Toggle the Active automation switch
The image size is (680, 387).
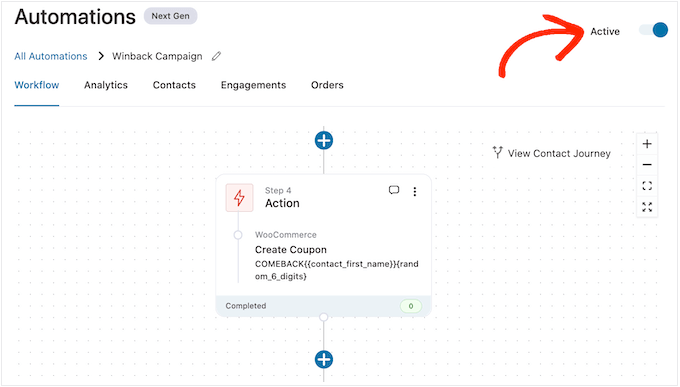(x=653, y=30)
